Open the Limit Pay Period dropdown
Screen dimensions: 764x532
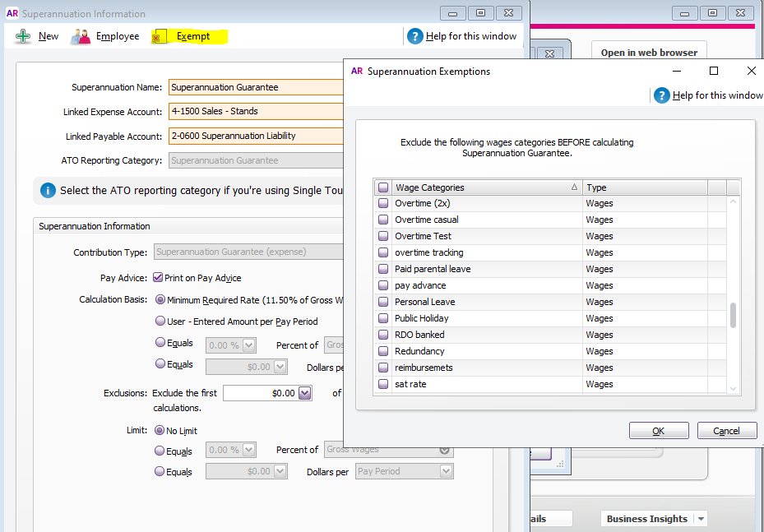click(x=446, y=471)
